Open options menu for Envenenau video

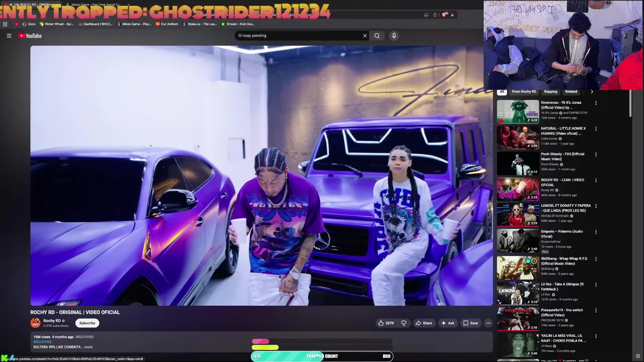pos(596,103)
